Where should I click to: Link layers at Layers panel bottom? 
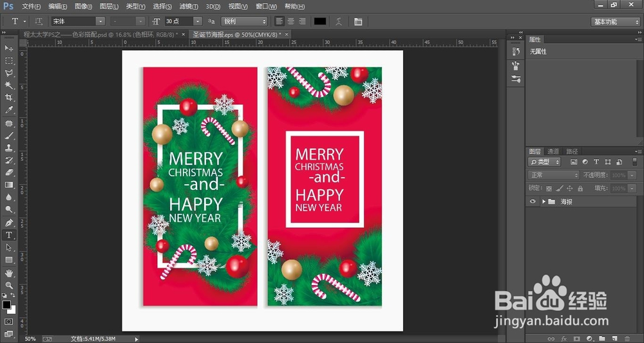pos(551,338)
